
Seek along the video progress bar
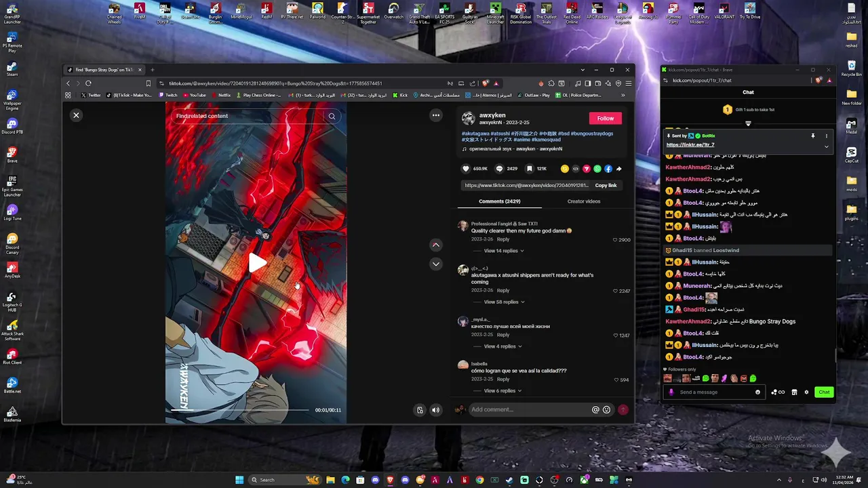pos(239,410)
